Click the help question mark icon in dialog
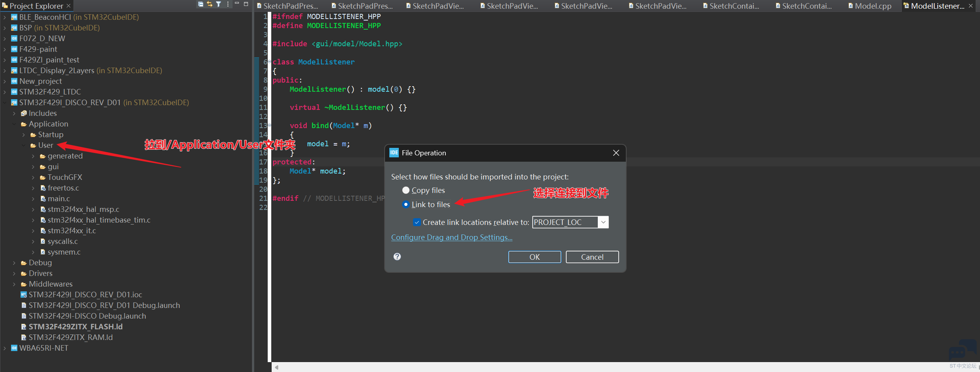980x372 pixels. (397, 257)
